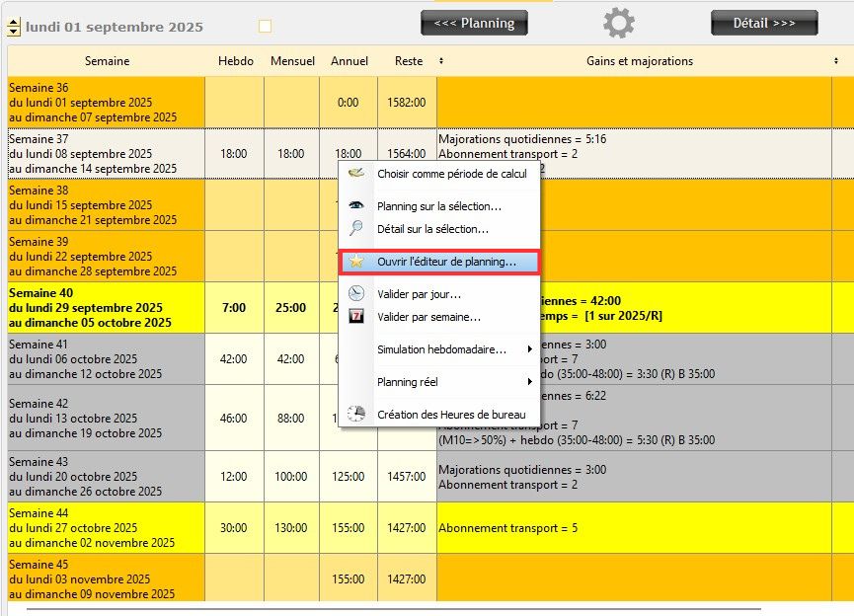854x616 pixels.
Task: Click the eye icon for Planning sur la sélection
Action: click(x=356, y=206)
